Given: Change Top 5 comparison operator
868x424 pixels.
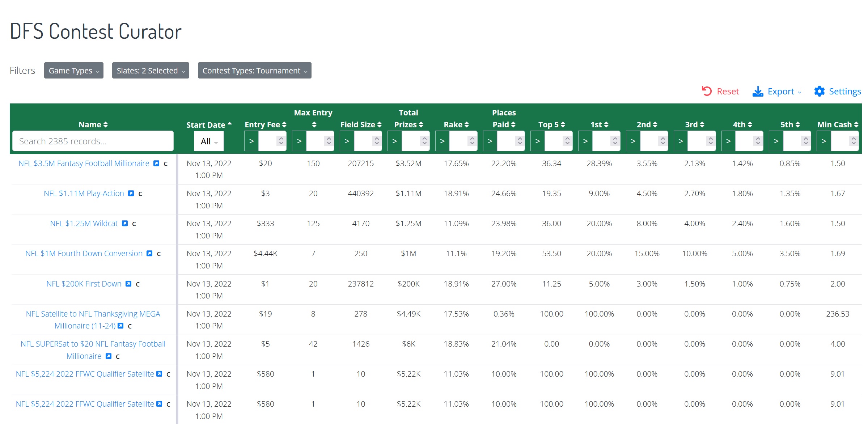Looking at the screenshot, I should pos(538,141).
